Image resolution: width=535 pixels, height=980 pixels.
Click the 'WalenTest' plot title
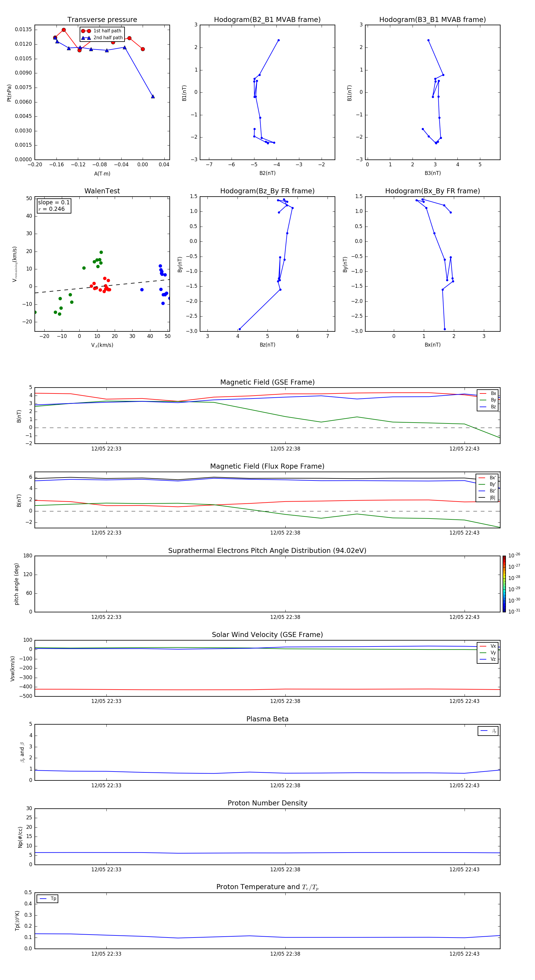coord(102,191)
